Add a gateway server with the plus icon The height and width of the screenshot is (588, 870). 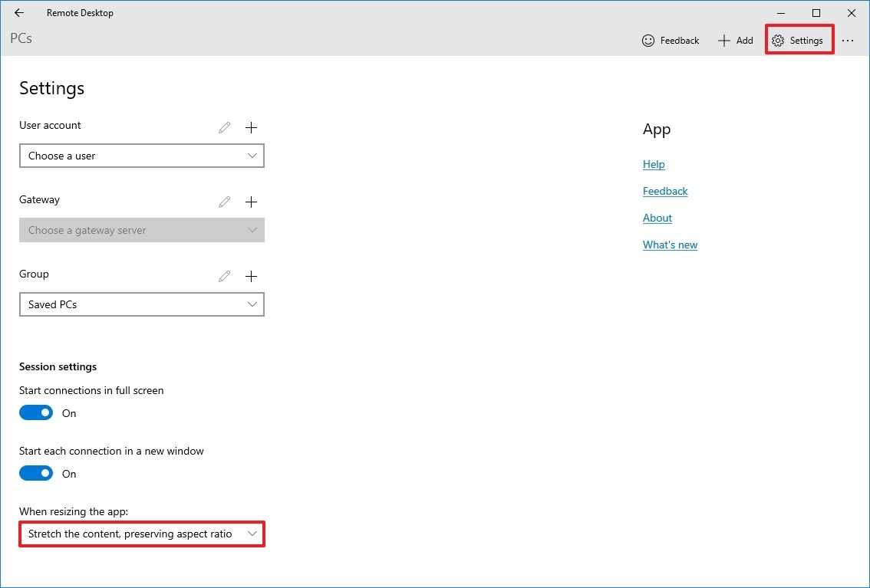coord(251,202)
